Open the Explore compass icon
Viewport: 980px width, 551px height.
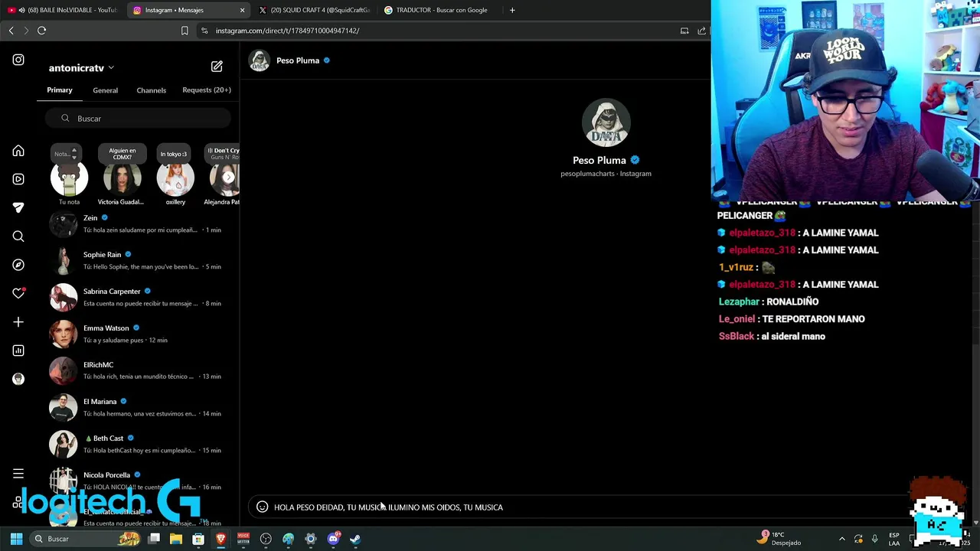[18, 265]
